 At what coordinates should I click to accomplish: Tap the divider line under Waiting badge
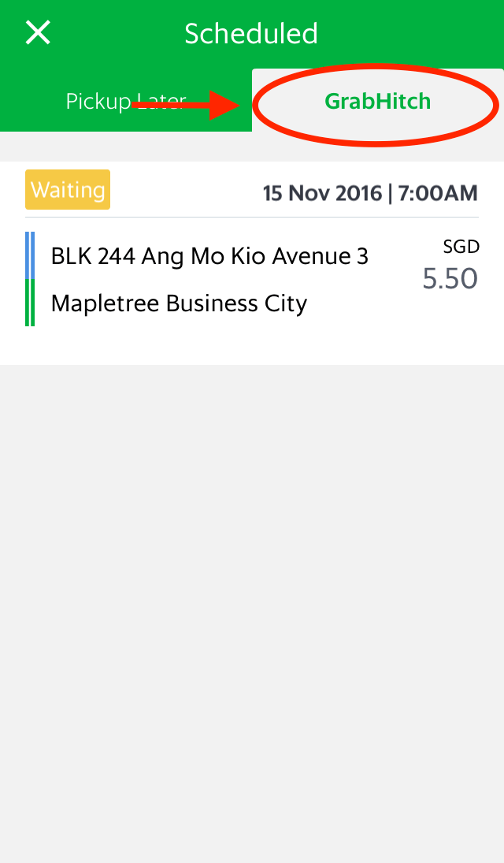251,217
